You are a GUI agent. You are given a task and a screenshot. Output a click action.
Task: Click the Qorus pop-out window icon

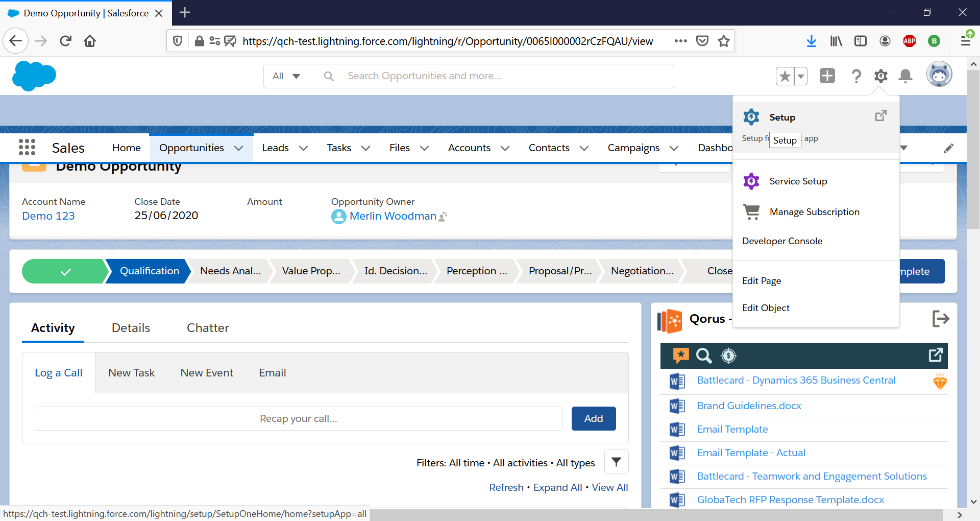coord(936,355)
